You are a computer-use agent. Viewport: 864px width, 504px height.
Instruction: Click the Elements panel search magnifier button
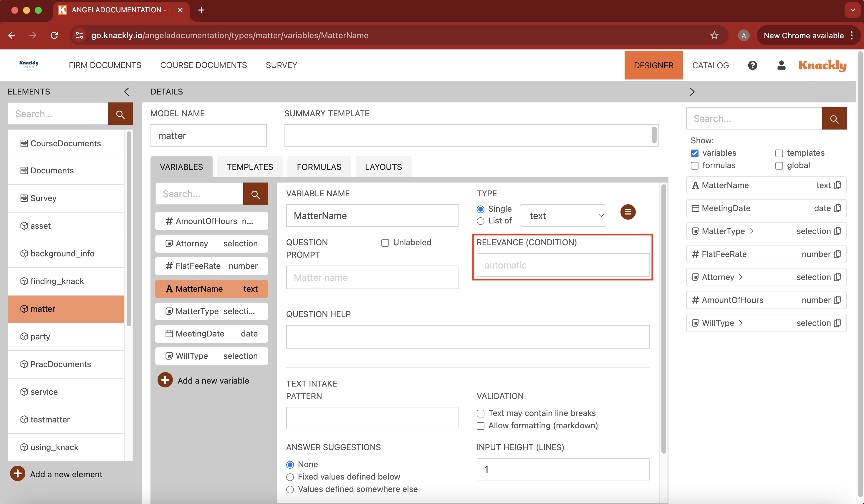pyautogui.click(x=120, y=114)
